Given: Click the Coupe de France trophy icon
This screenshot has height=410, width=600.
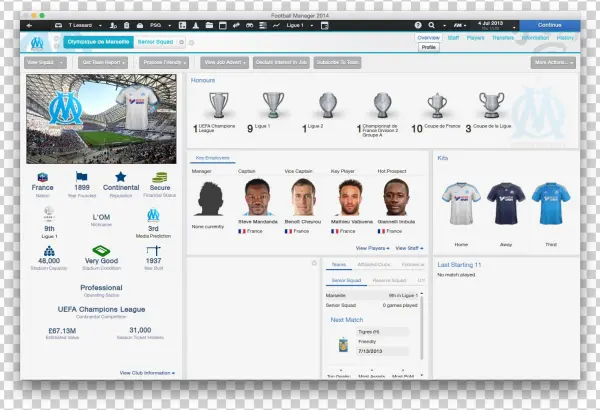Looking at the screenshot, I should [436, 104].
